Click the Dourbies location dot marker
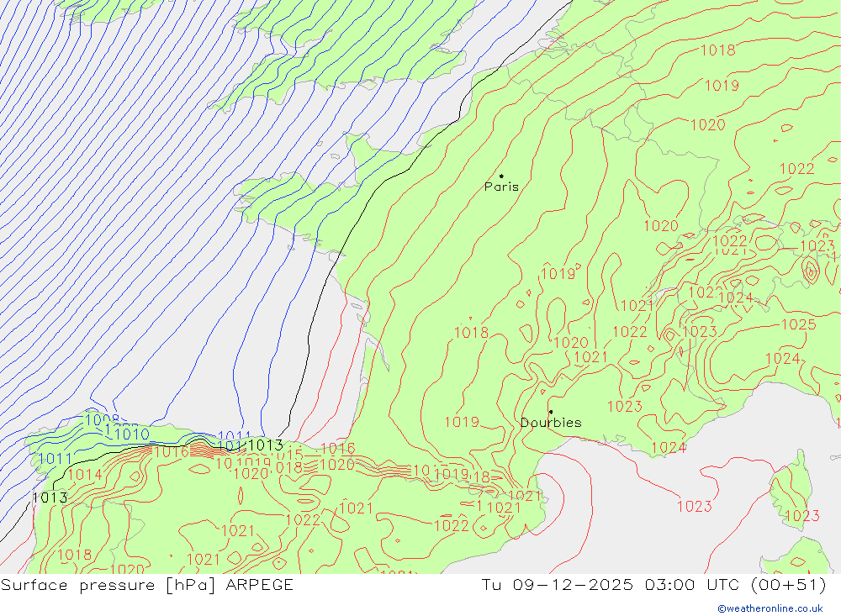The width and height of the screenshot is (841, 616). click(x=551, y=412)
